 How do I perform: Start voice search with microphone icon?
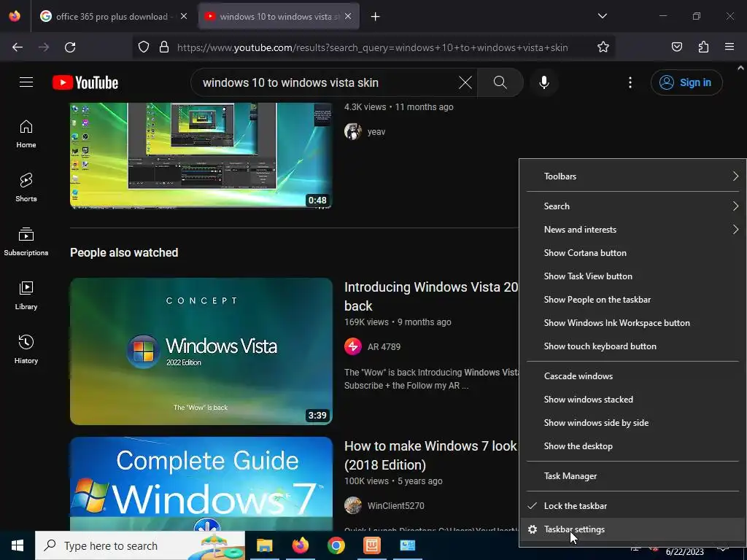pos(544,82)
